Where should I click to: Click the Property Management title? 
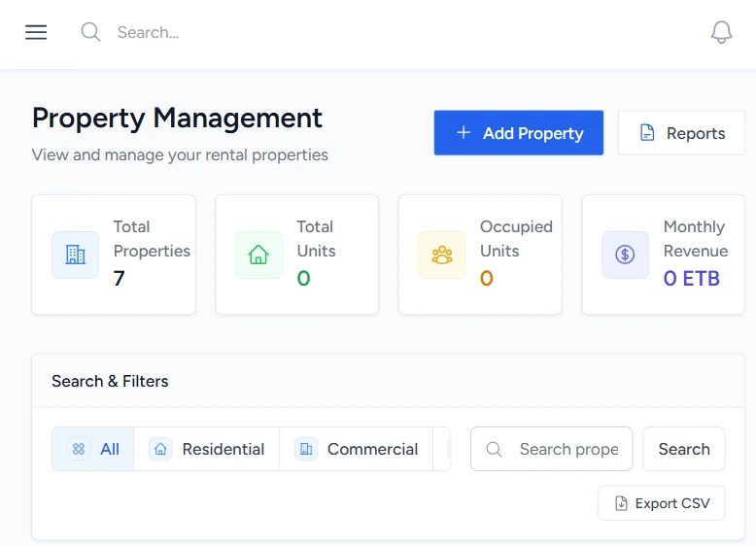tap(177, 119)
